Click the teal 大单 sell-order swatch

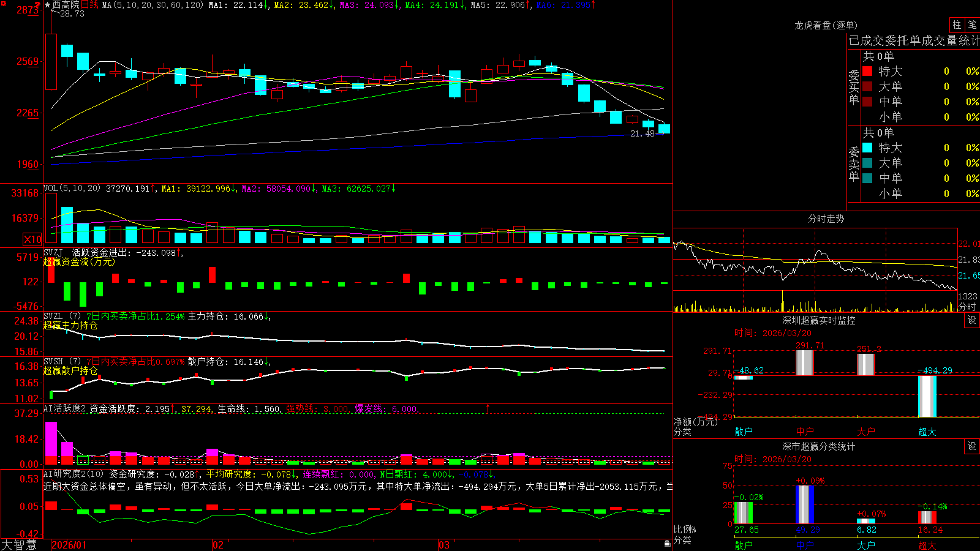(867, 163)
